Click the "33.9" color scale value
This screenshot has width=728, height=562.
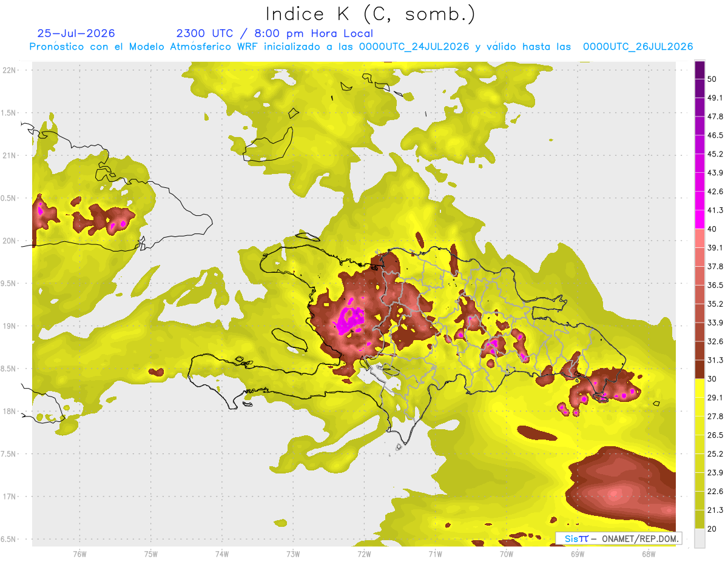click(x=715, y=323)
